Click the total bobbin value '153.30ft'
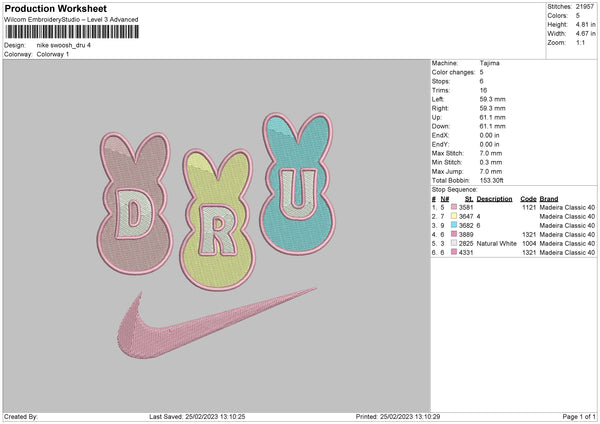This screenshot has width=600, height=424. [492, 180]
